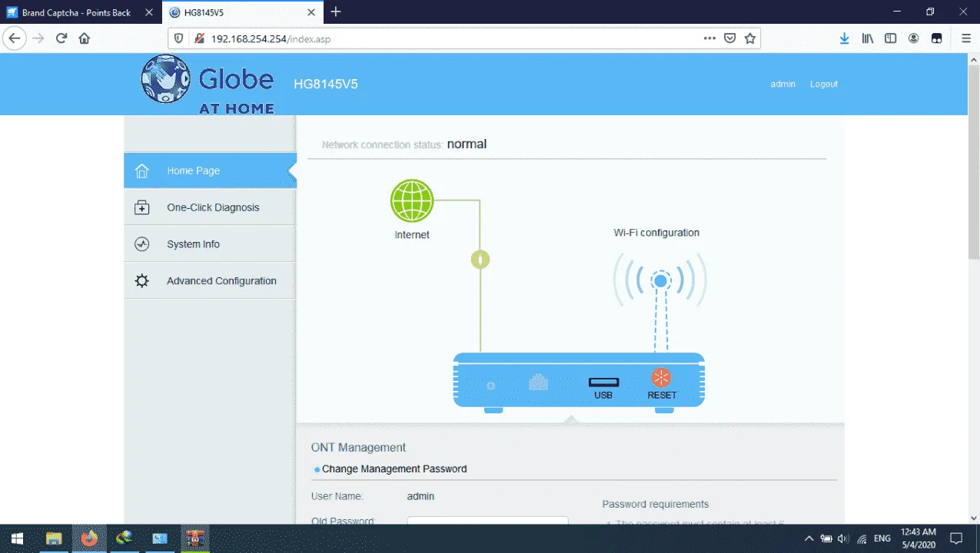
Task: Open Advanced Configuration menu item
Action: 210,281
